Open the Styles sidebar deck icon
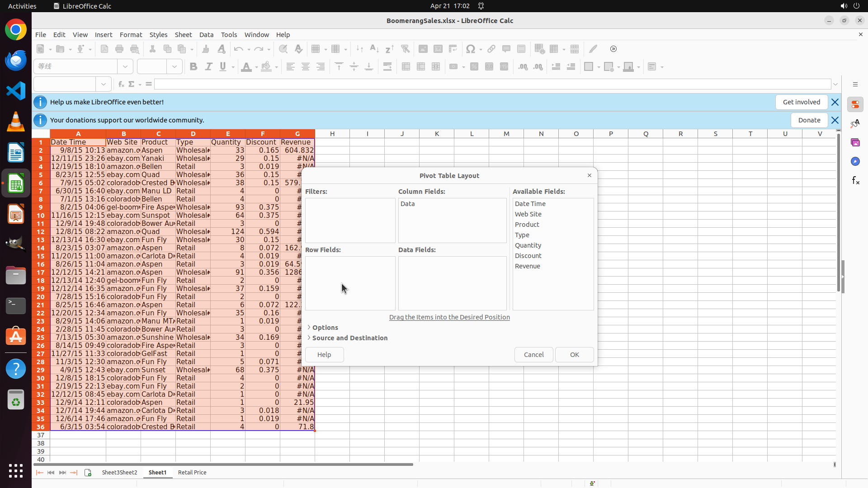The width and height of the screenshot is (868, 488). [855, 123]
